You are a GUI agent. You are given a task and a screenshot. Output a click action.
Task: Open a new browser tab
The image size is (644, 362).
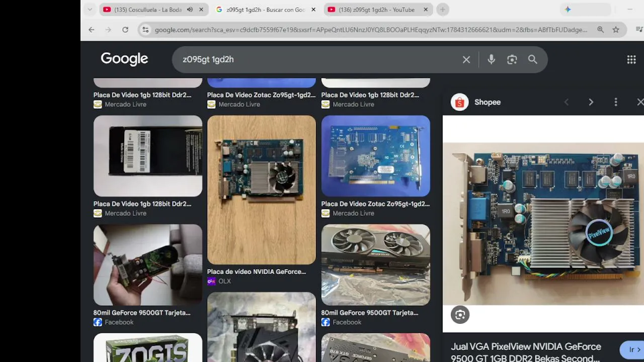tap(443, 10)
